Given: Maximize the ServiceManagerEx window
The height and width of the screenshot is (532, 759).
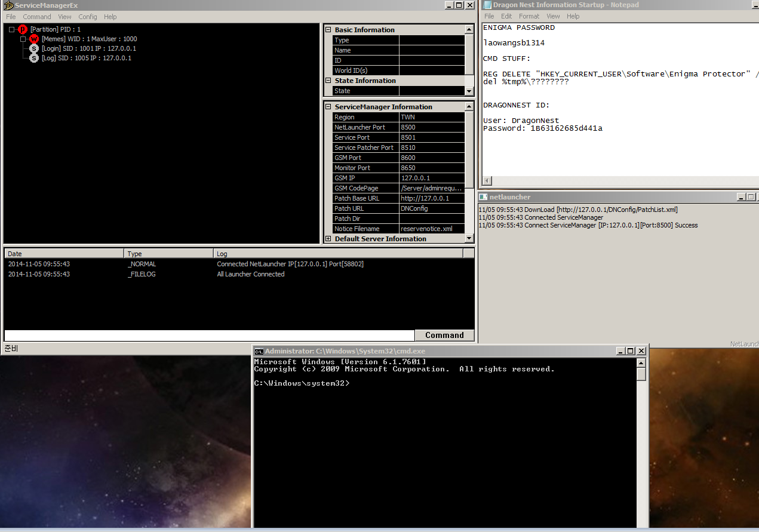Looking at the screenshot, I should pyautogui.click(x=459, y=5).
